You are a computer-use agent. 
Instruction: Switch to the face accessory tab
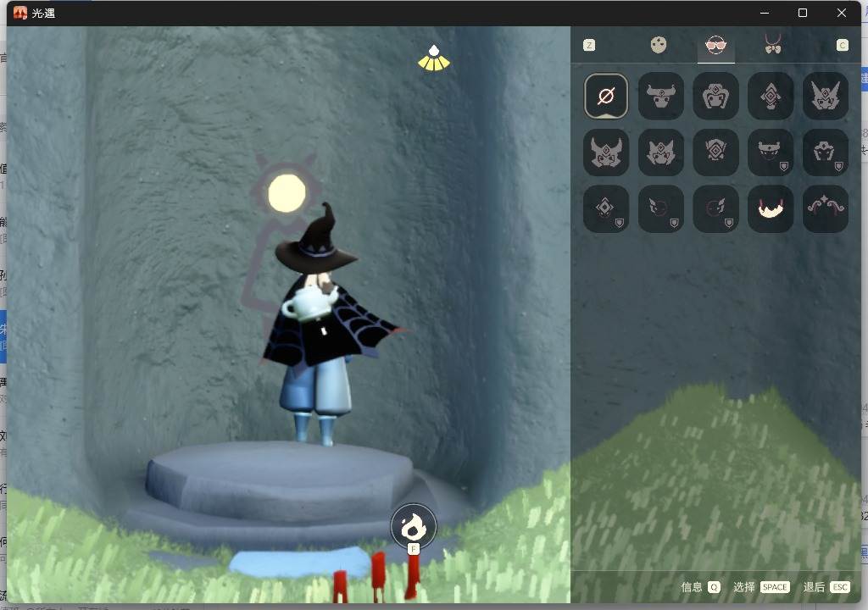click(x=658, y=45)
